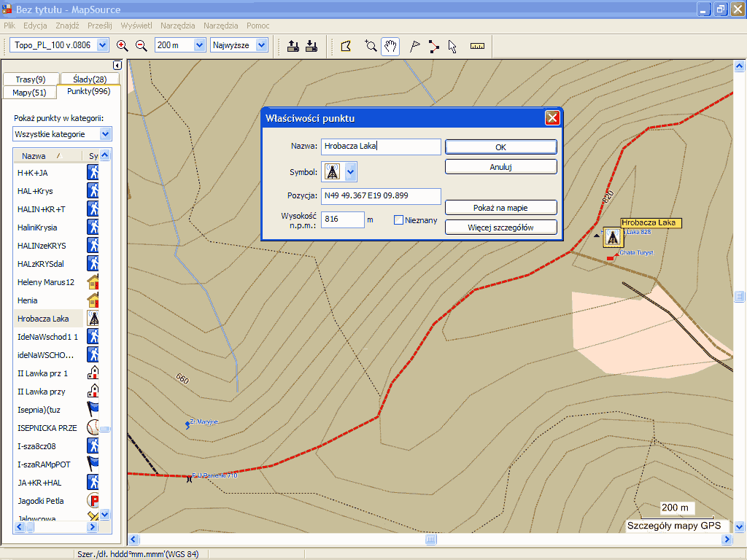Image resolution: width=747 pixels, height=560 pixels.
Task: Select I-sza8cz08 in waypoint list
Action: tap(36, 446)
